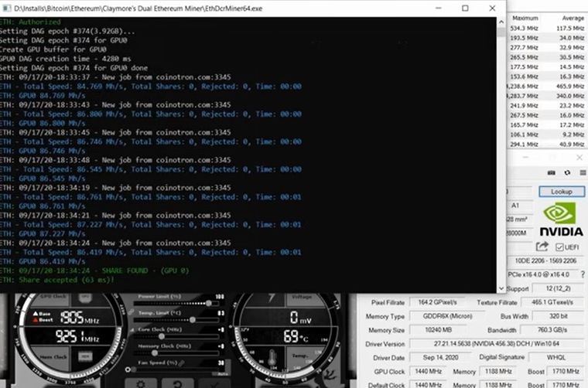Image resolution: width=588 pixels, height=388 pixels.
Task: Click the Voltage gauge button
Action: point(302,298)
